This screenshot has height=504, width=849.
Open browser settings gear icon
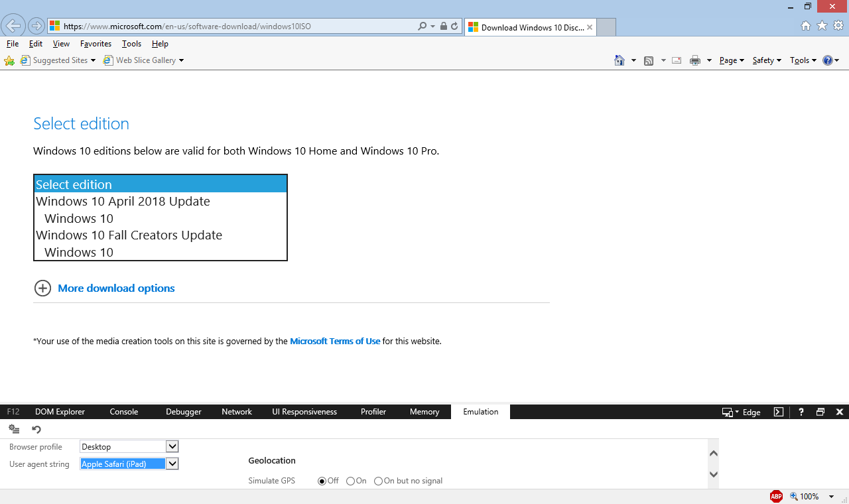pos(838,26)
